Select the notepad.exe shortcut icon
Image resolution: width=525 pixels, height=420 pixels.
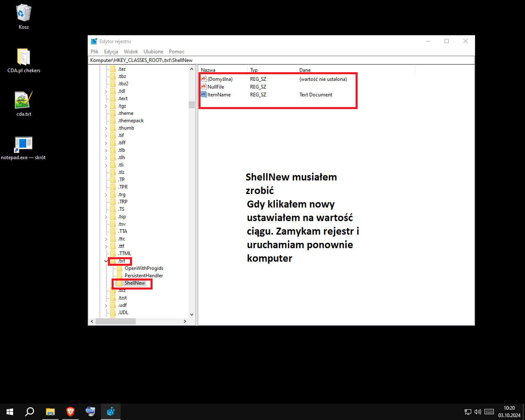point(23,148)
